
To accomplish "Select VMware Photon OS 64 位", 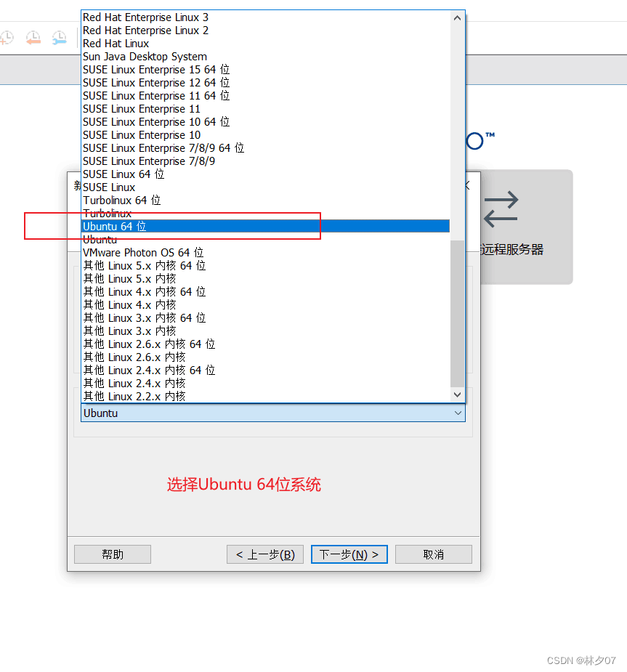I will [265, 253].
